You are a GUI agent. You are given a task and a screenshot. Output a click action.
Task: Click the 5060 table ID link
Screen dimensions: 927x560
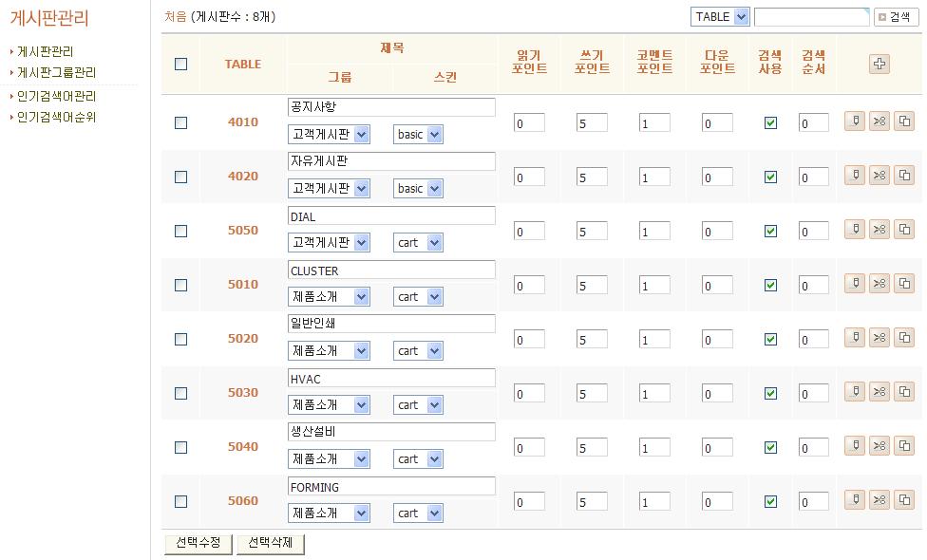point(243,501)
